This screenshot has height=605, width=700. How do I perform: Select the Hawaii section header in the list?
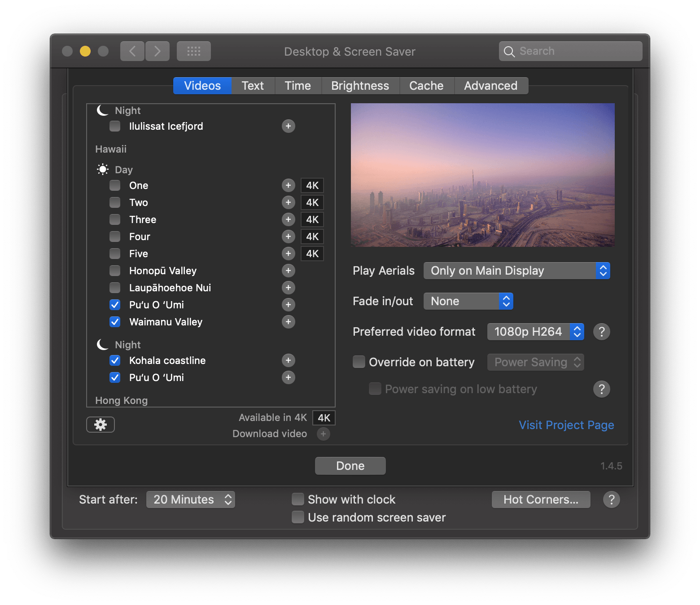[x=111, y=149]
